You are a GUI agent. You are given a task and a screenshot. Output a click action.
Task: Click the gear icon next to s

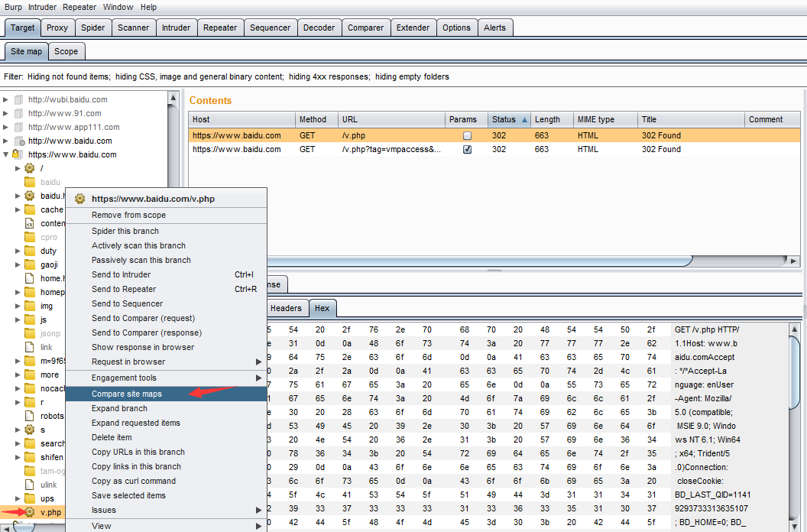point(30,430)
